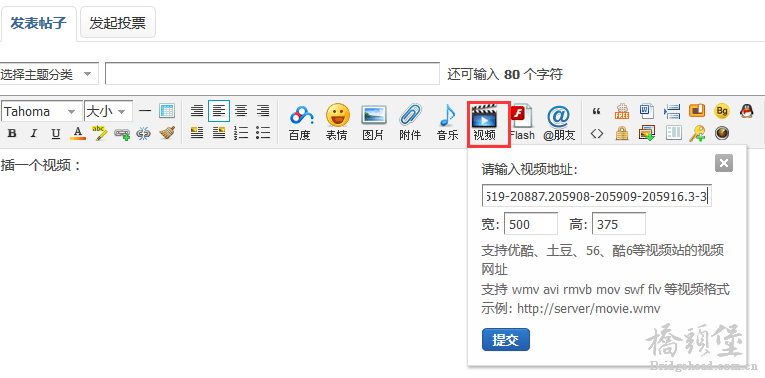Click the video URL input field

click(x=597, y=196)
